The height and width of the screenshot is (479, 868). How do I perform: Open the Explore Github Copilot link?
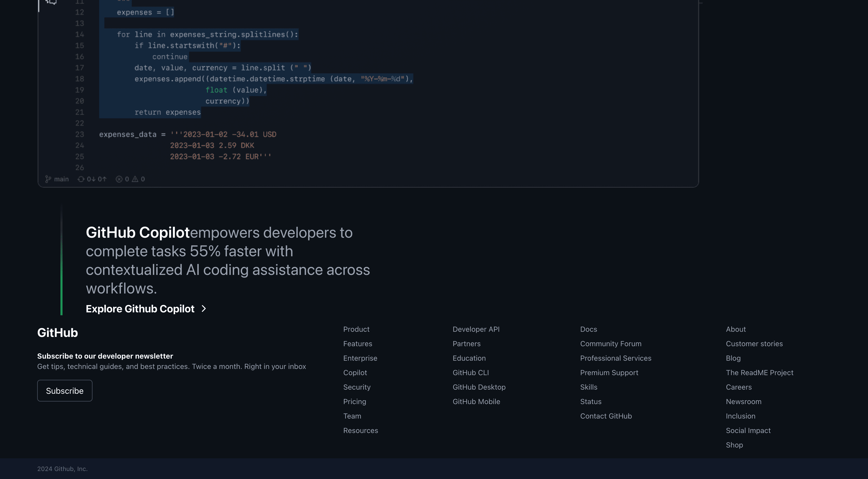(140, 309)
